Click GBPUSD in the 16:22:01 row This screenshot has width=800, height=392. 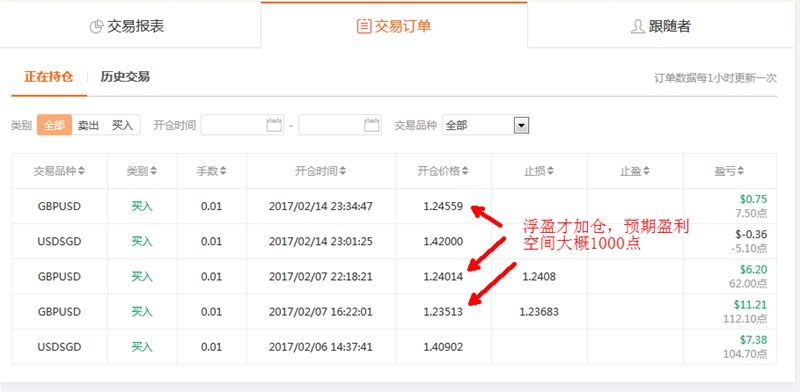59,312
